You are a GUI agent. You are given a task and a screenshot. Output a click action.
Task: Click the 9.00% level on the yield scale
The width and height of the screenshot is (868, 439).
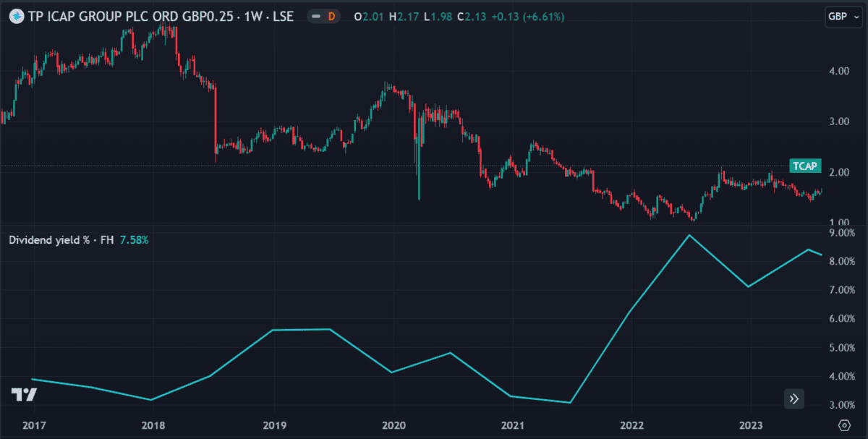(x=841, y=233)
